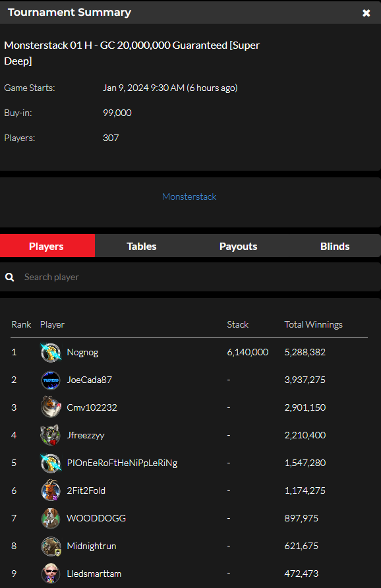381x588 pixels.
Task: Open the Tables tab
Action: coord(141,247)
